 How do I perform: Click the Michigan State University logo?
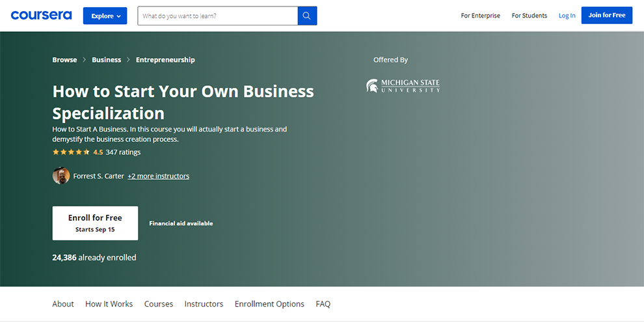pyautogui.click(x=403, y=85)
